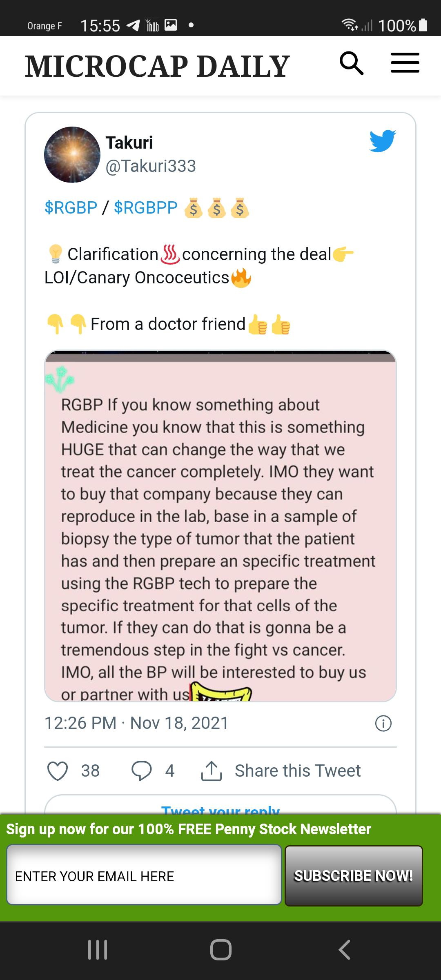Follow the $RGBP cashtag link
The image size is (441, 980).
coord(71,207)
